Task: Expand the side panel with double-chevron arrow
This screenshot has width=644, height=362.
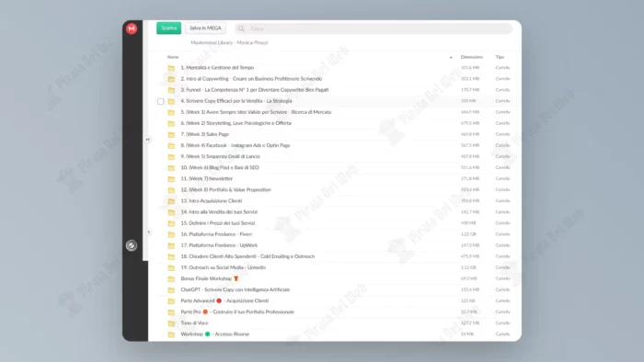Action: coord(148,140)
